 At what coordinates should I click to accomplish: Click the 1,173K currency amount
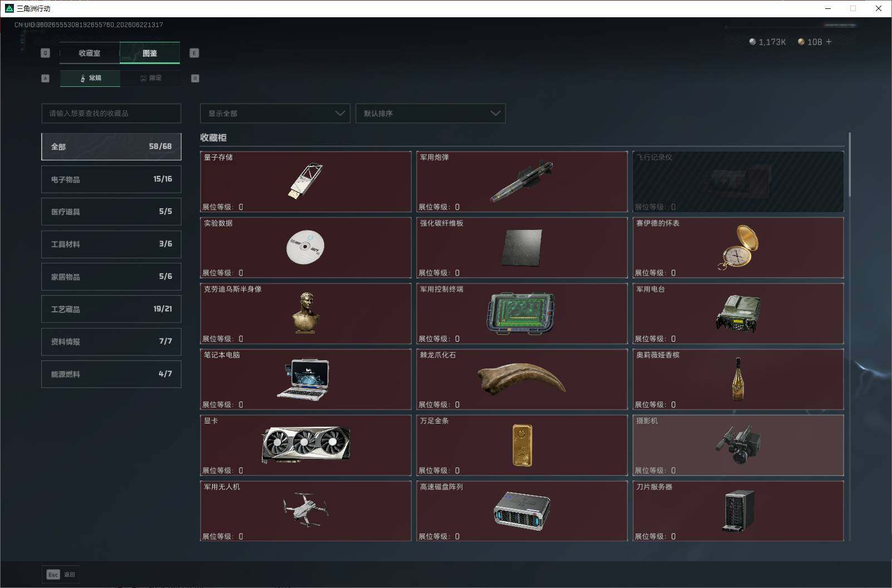772,42
